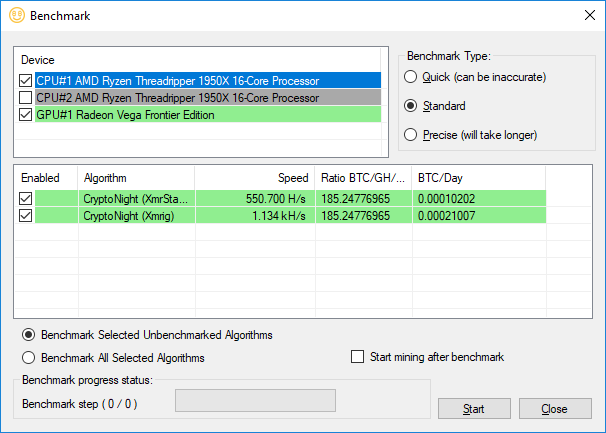This screenshot has height=433, width=606.
Task: Uncheck the CPU#1 Threadripper device checkbox
Action: 26,81
